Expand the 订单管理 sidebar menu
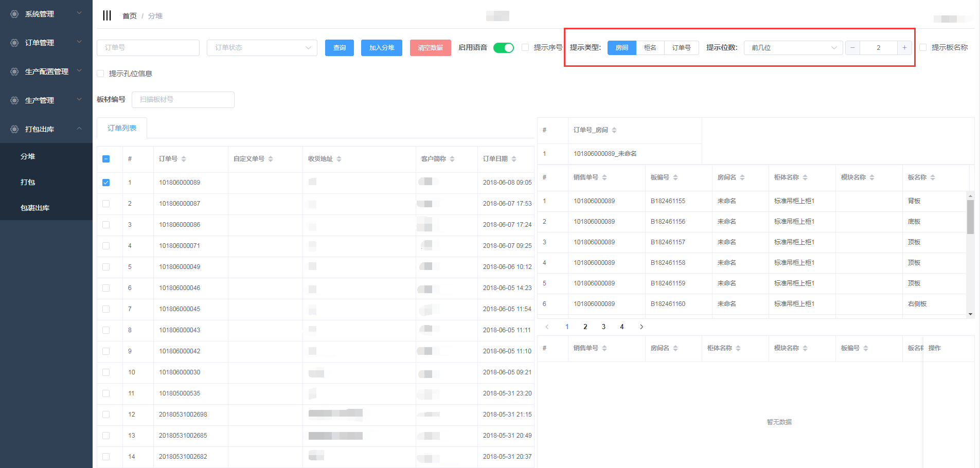Viewport: 980px width, 468px height. click(46, 43)
